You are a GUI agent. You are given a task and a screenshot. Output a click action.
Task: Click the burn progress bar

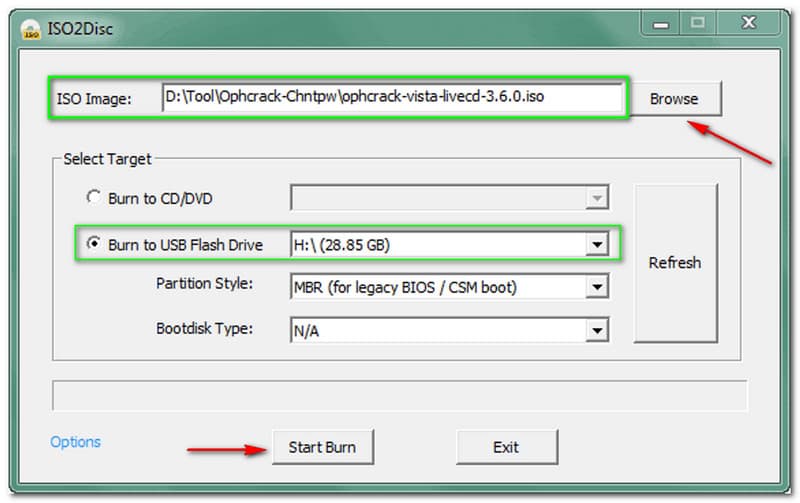pyautogui.click(x=399, y=395)
